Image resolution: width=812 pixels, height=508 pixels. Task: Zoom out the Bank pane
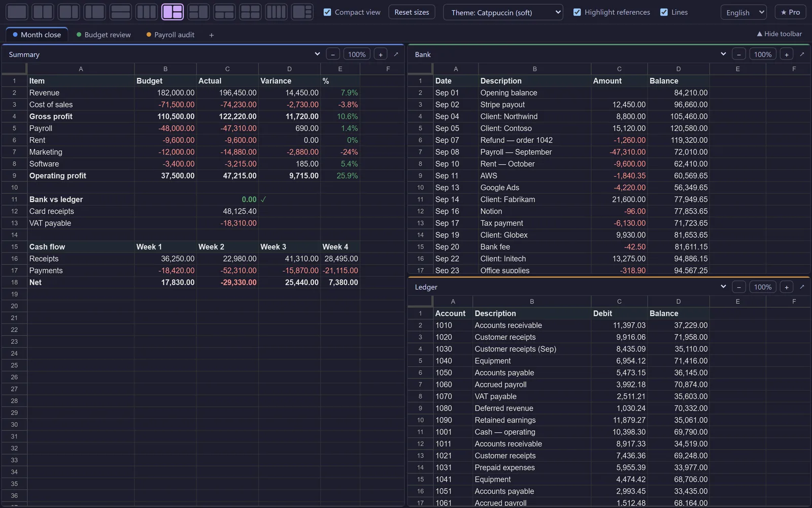pyautogui.click(x=739, y=54)
